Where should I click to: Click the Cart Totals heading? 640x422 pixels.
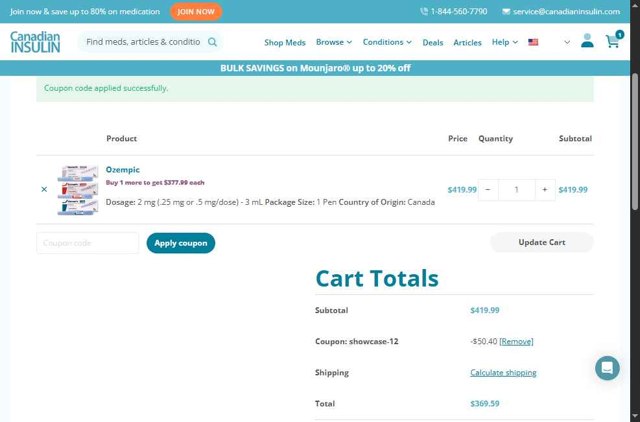click(x=377, y=278)
